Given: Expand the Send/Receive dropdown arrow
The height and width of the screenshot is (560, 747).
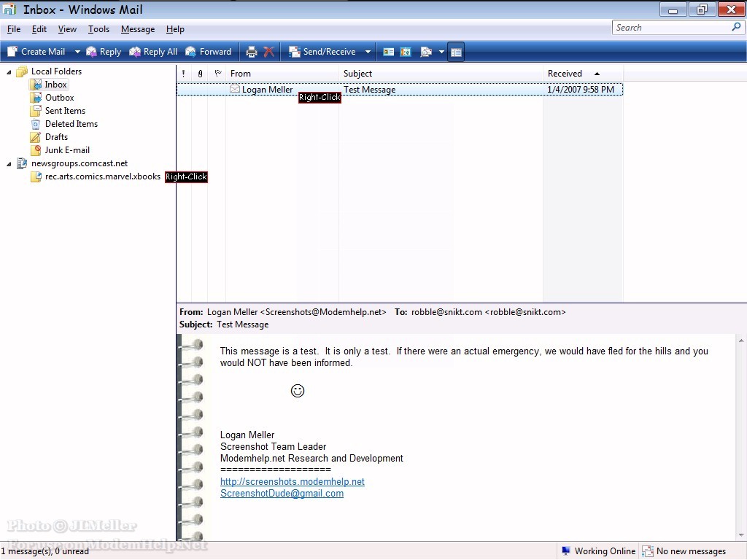Looking at the screenshot, I should tap(368, 52).
